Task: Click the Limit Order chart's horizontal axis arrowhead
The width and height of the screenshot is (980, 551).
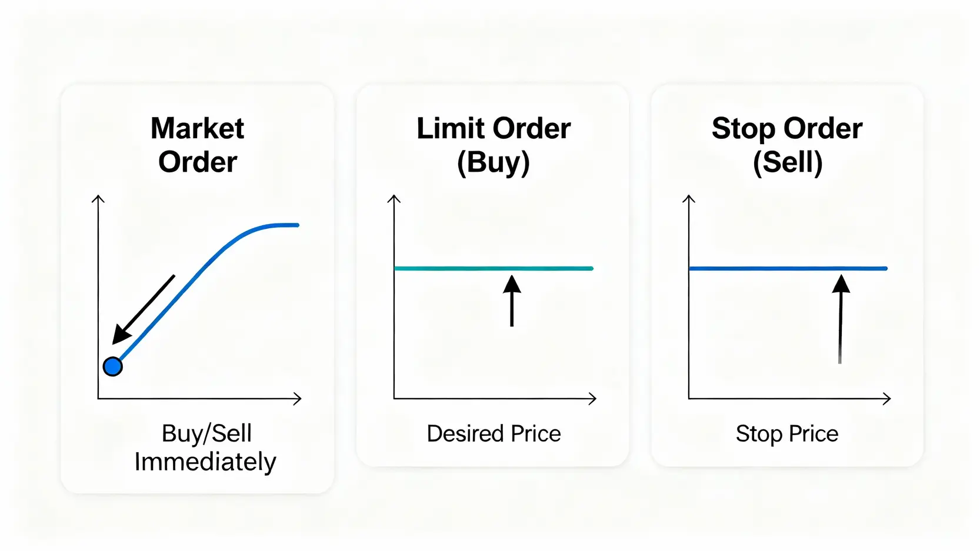Action: coord(592,399)
